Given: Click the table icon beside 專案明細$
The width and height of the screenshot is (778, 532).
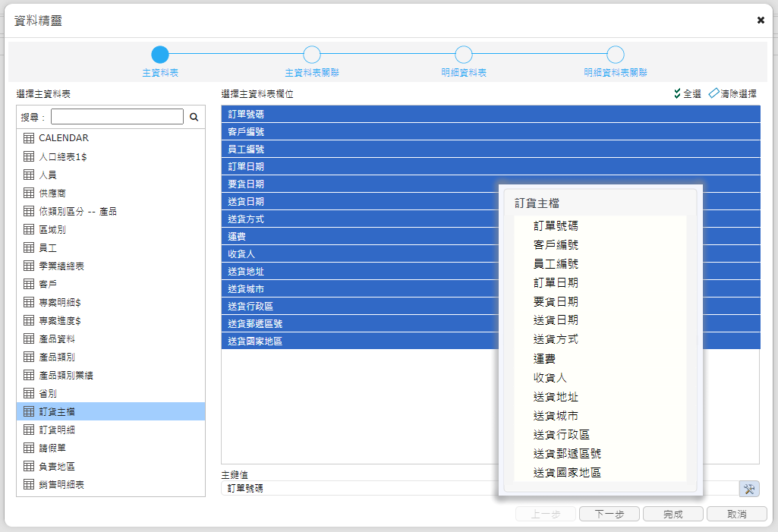Looking at the screenshot, I should pyautogui.click(x=29, y=302).
